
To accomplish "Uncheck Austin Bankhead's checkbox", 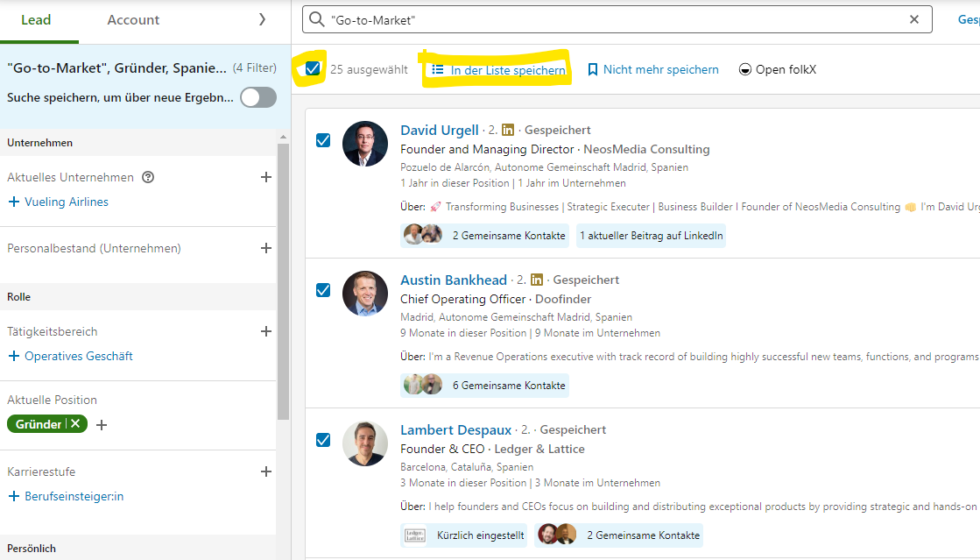I will point(323,290).
